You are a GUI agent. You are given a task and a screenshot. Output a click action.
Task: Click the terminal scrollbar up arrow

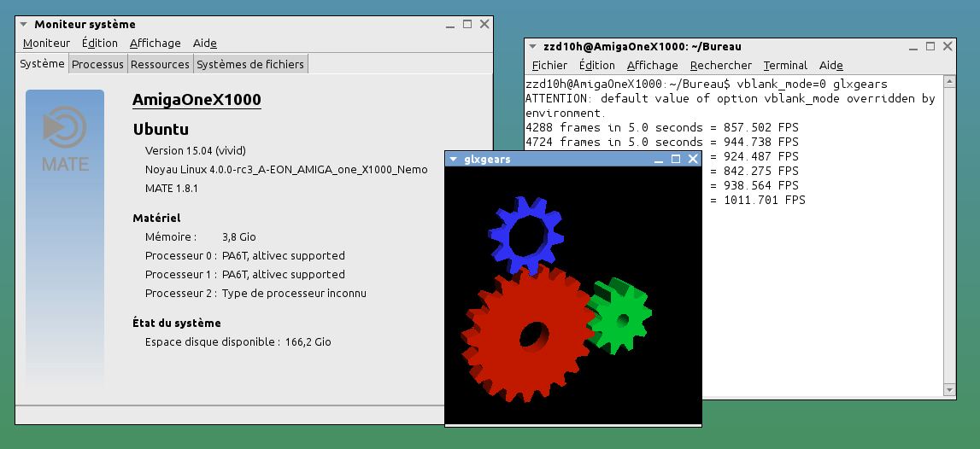[x=949, y=82]
